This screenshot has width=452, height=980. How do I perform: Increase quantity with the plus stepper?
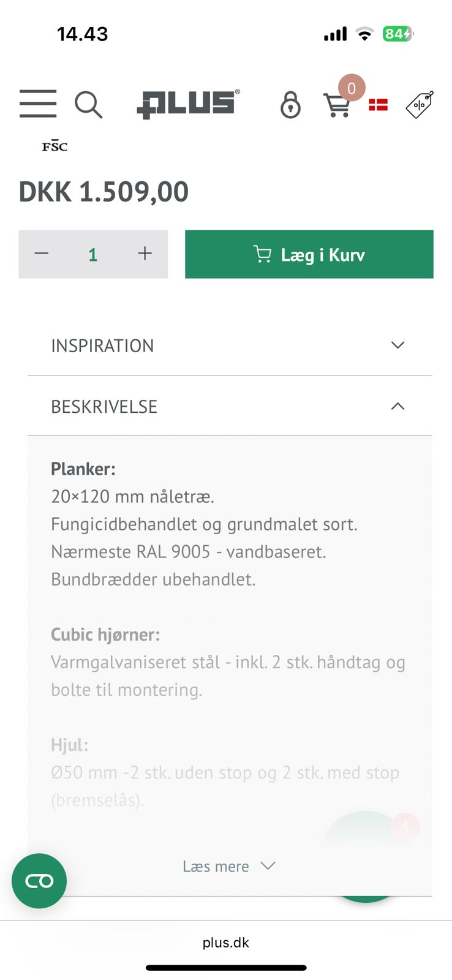pos(145,252)
